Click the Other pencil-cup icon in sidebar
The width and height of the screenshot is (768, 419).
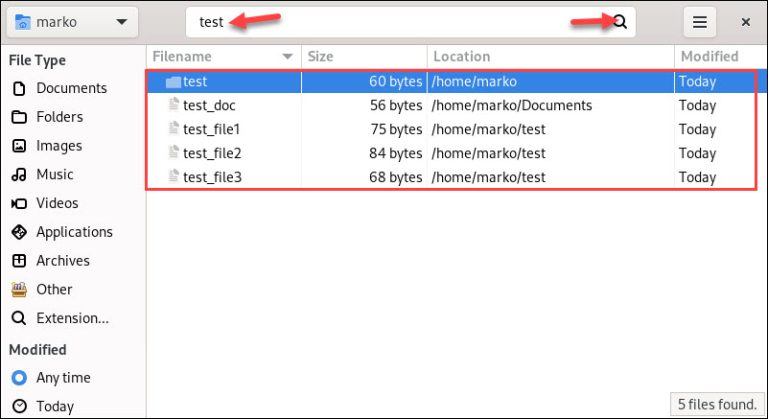click(x=19, y=290)
